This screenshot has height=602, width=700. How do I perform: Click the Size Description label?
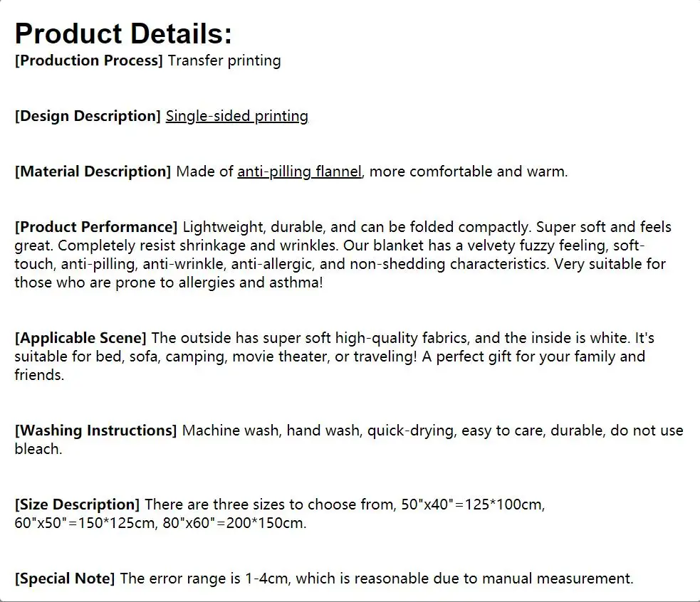coord(77,505)
